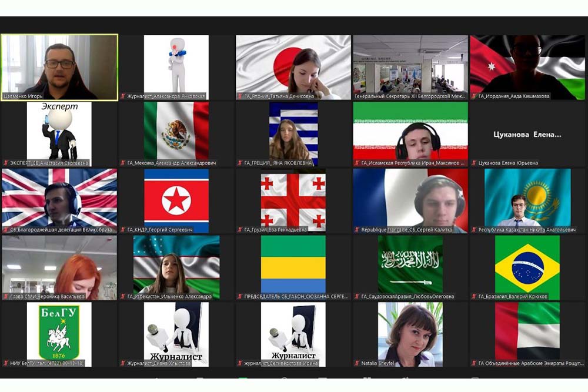Viewport: 588px width, 392px height.
Task: Click the Georgia flag participant tile
Action: [x=293, y=199]
